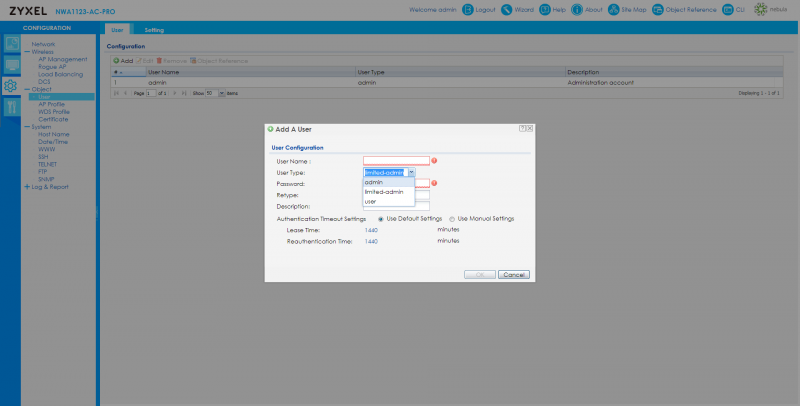
Task: Open the CLI console icon
Action: pyautogui.click(x=728, y=10)
